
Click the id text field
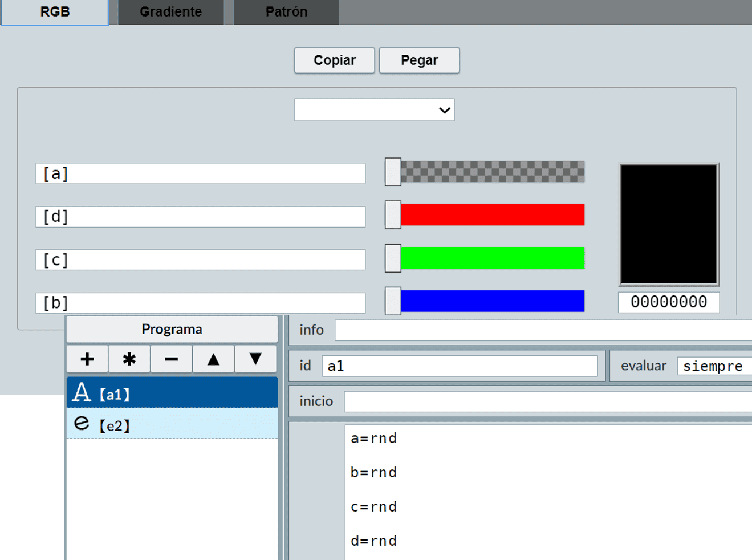click(459, 366)
